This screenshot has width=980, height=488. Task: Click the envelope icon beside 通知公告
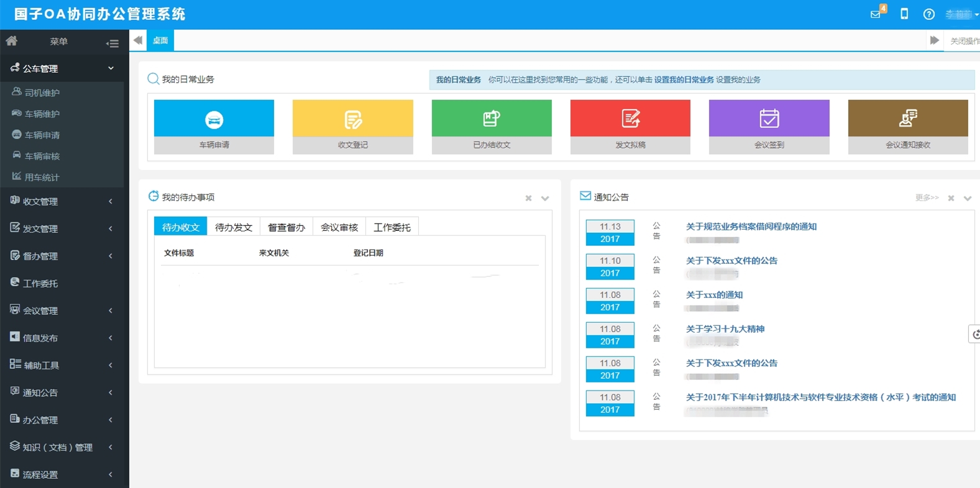tap(585, 196)
